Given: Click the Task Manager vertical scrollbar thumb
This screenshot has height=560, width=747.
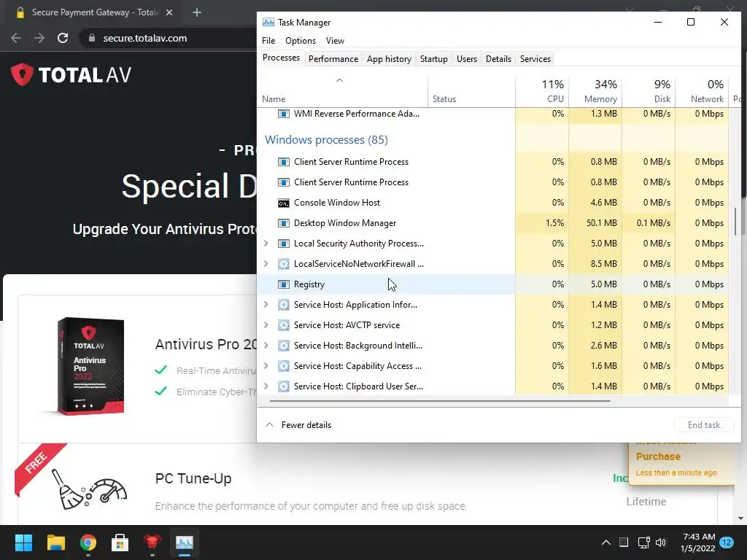Looking at the screenshot, I should click(735, 221).
